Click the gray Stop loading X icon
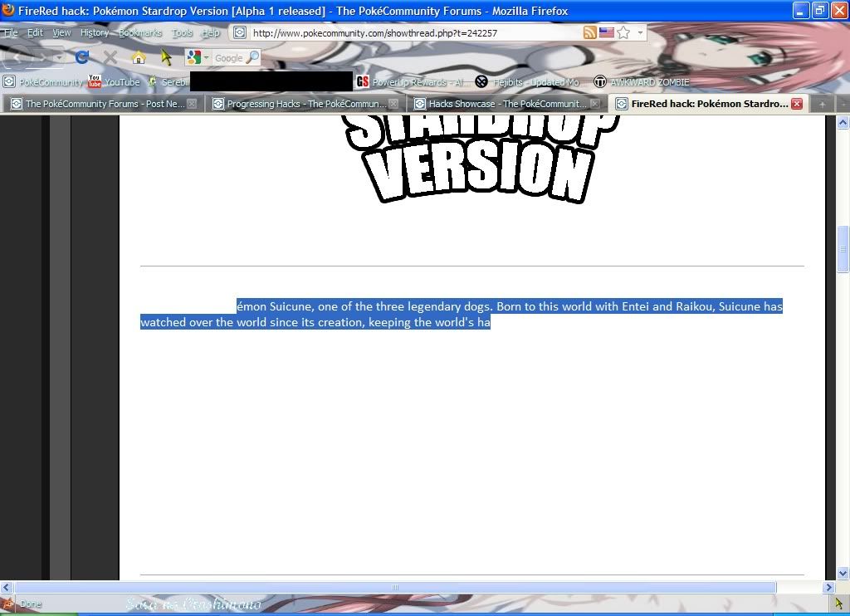The image size is (850, 616). tap(110, 57)
